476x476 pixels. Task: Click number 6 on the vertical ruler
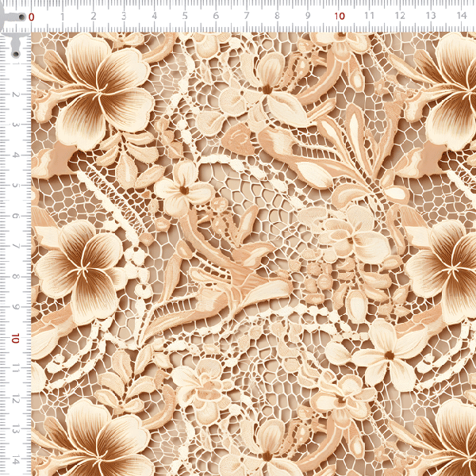(15, 216)
